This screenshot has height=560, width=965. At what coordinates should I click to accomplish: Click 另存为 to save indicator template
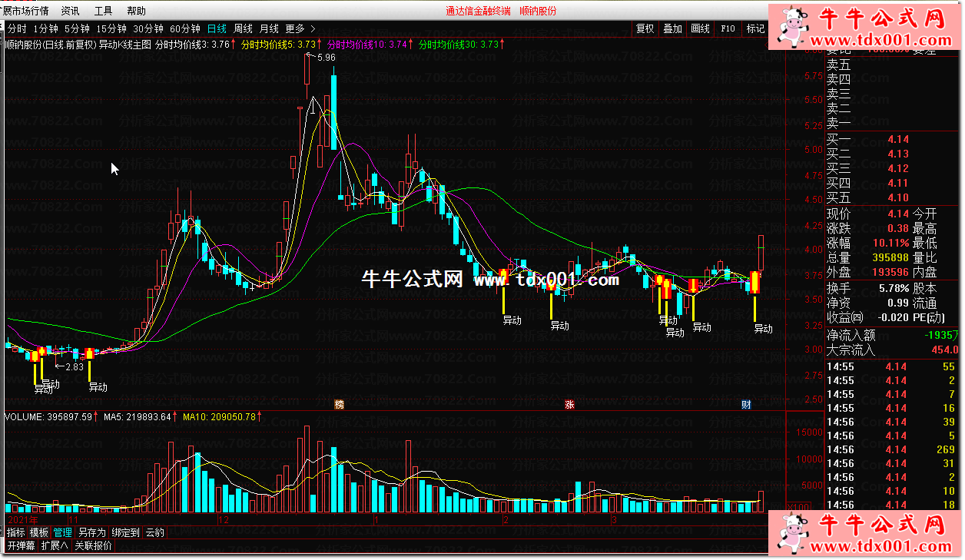[91, 532]
